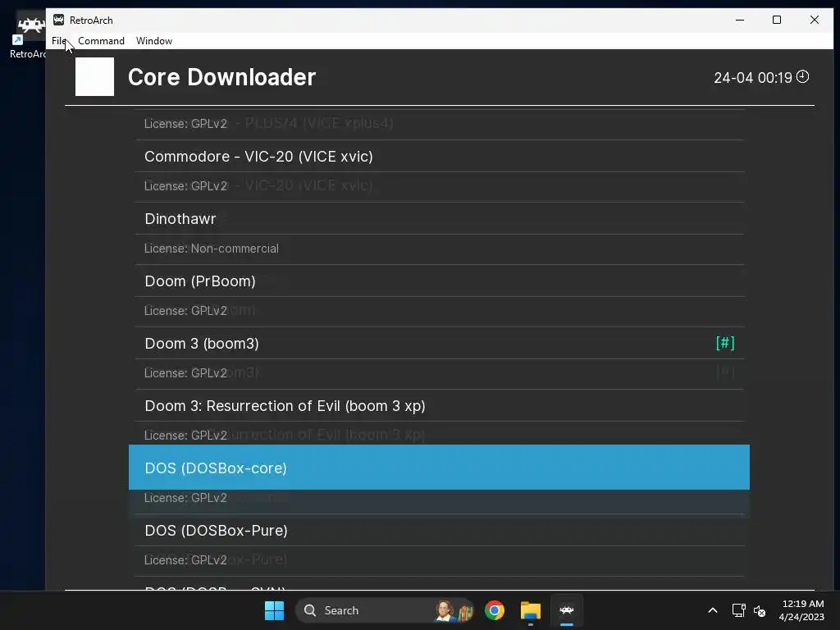Click the RetroArch title bar app icon
This screenshot has width=840, height=630.
(59, 21)
